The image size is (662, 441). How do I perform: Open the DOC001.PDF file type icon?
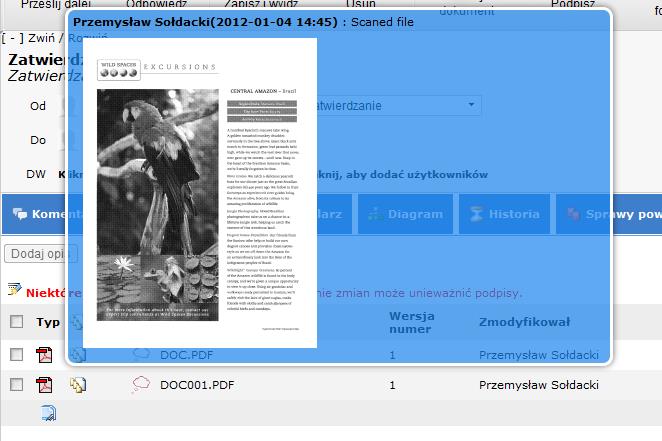[x=44, y=384]
